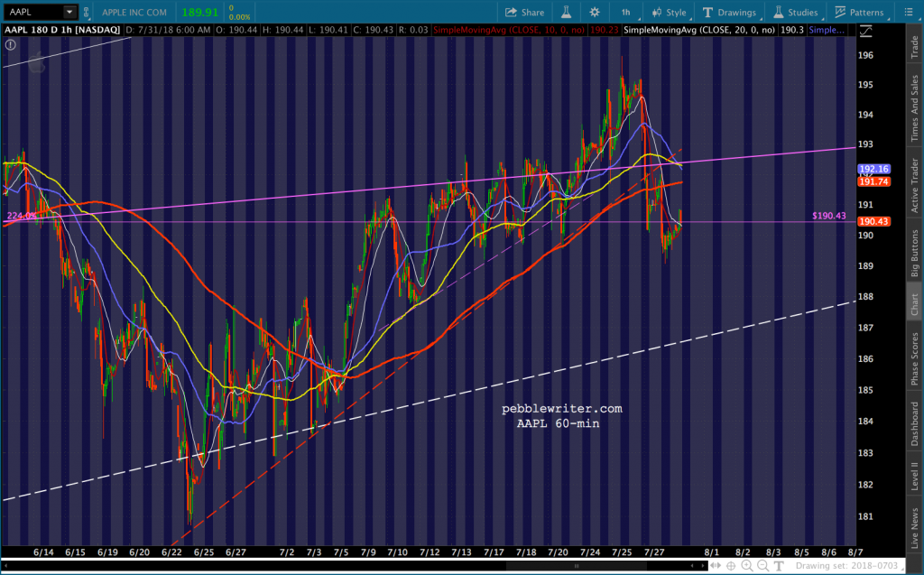The height and width of the screenshot is (575, 924).
Task: Click the scroll-left arrow below chart
Action: [x=694, y=566]
